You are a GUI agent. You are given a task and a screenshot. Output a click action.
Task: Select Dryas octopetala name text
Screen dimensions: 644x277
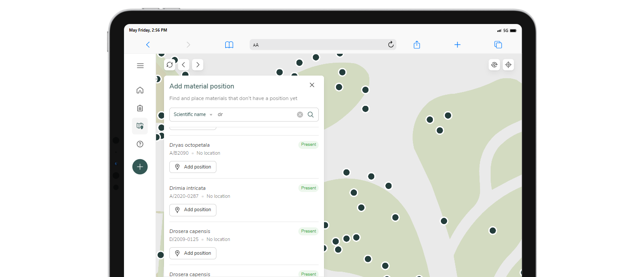(x=189, y=145)
